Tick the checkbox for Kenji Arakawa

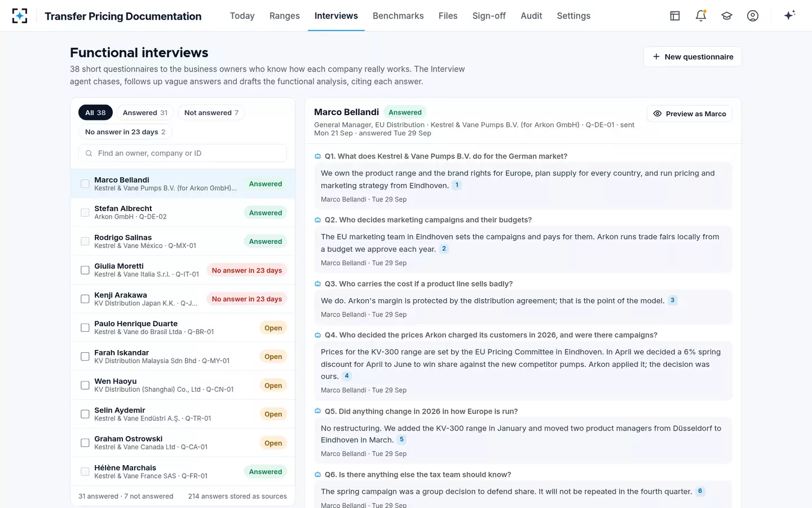pyautogui.click(x=85, y=299)
